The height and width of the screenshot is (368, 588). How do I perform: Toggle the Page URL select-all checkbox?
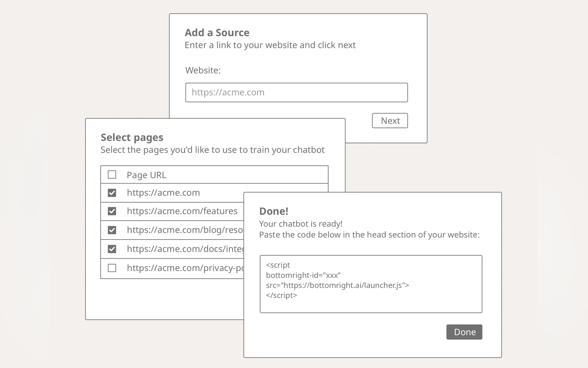(x=112, y=175)
